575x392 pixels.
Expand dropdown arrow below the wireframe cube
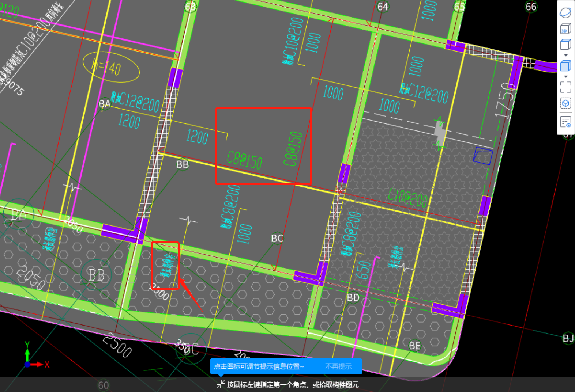(x=565, y=55)
